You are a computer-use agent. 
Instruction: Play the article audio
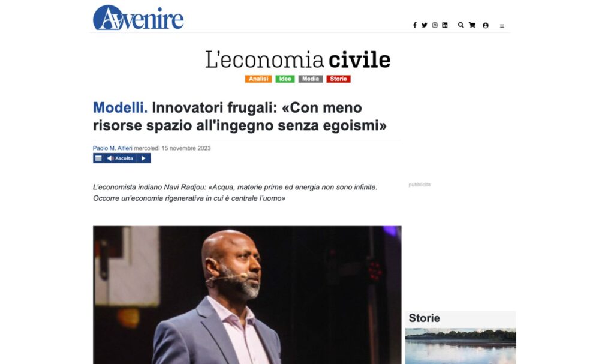tap(144, 158)
